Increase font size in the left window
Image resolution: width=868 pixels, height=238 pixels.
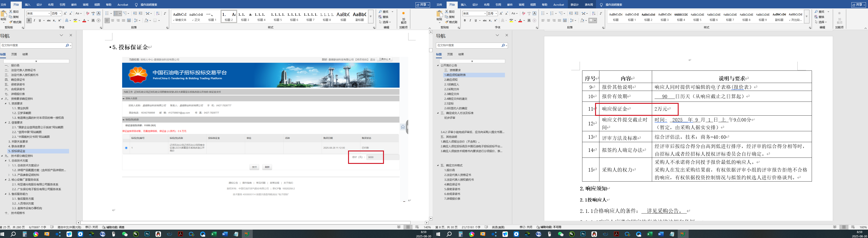(x=65, y=13)
